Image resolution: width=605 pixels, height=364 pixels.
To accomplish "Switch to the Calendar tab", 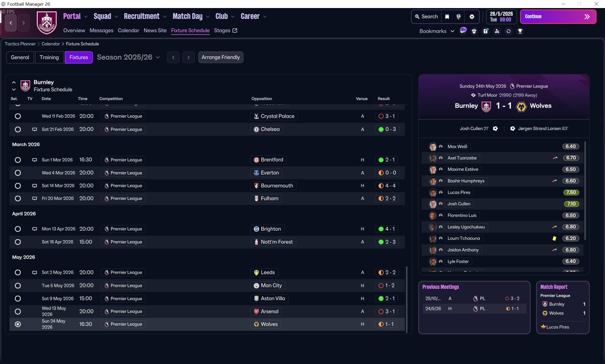I will pyautogui.click(x=129, y=30).
